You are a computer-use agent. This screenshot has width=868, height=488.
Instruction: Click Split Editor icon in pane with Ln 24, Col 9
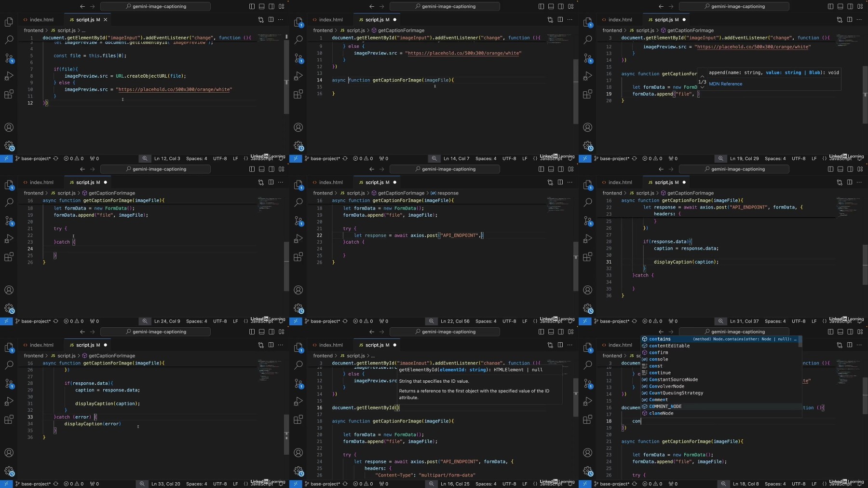coord(271,182)
